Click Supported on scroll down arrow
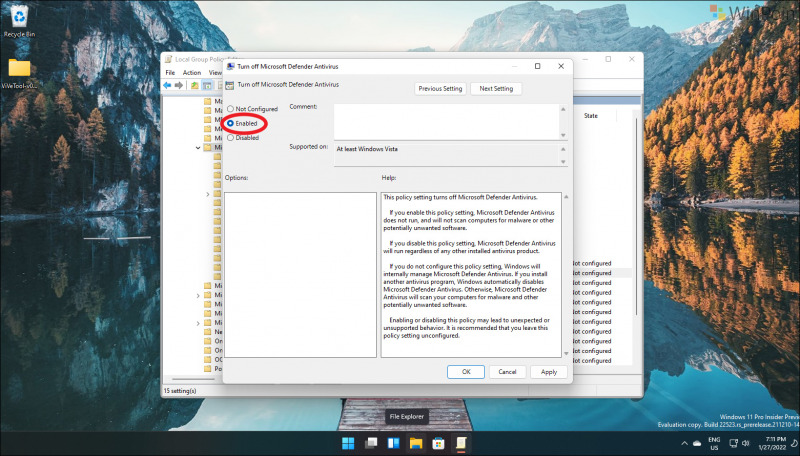This screenshot has width=800, height=456. click(x=563, y=162)
